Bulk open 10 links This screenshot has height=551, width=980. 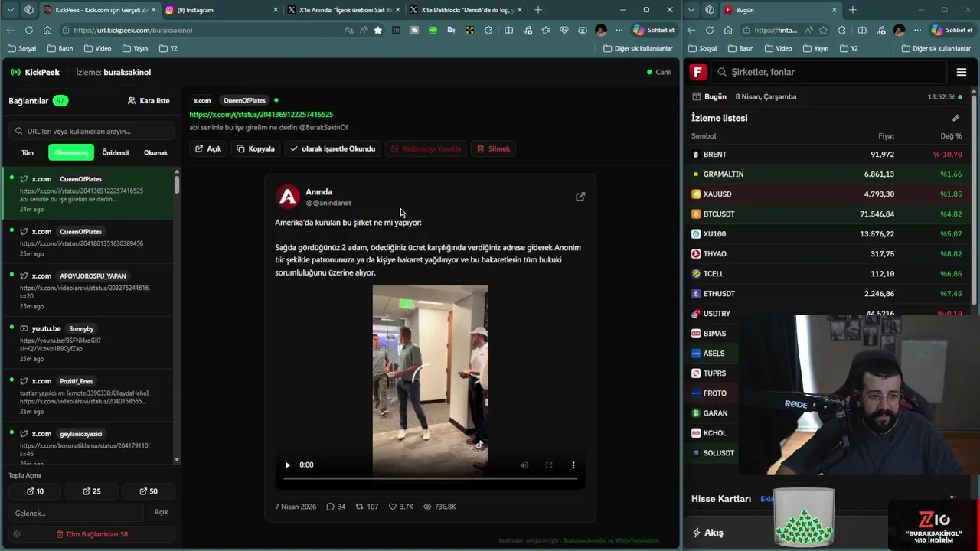(x=35, y=491)
